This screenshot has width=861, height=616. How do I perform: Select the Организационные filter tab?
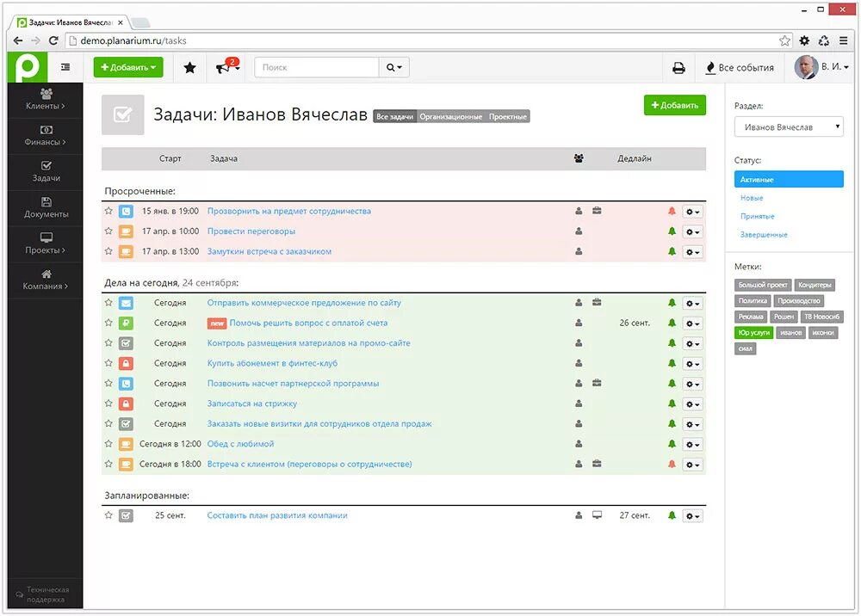pyautogui.click(x=451, y=116)
